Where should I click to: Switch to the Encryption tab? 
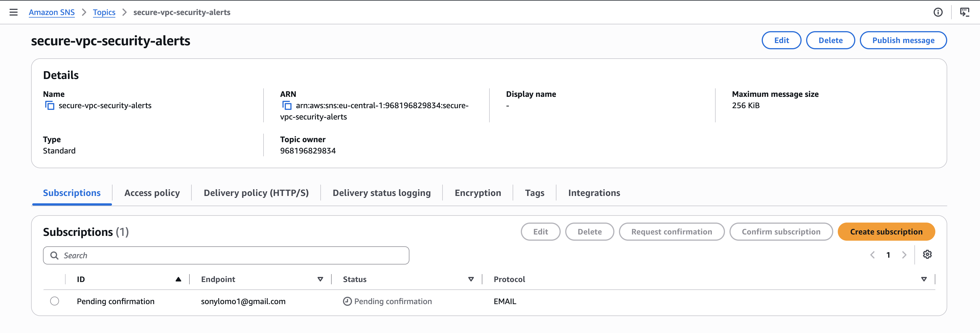click(478, 193)
